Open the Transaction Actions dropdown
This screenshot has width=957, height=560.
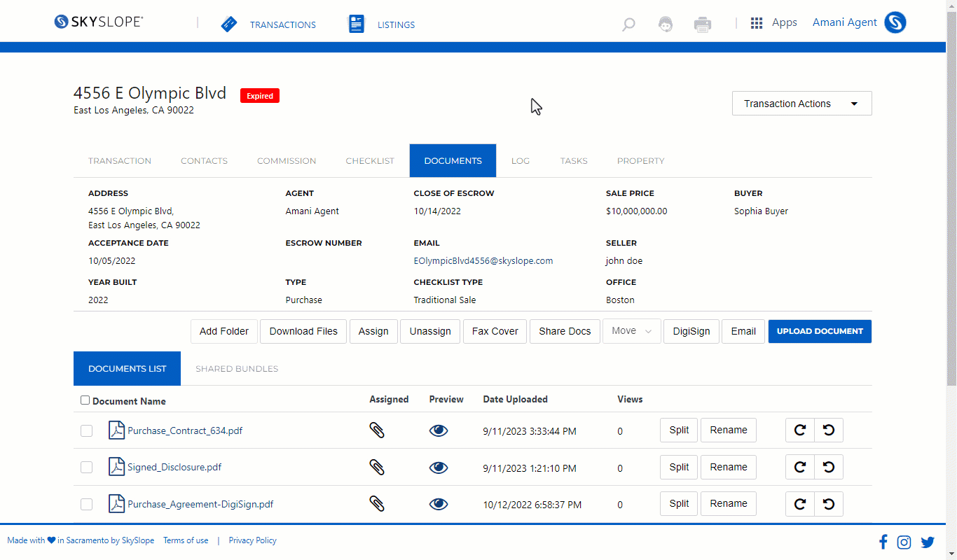click(802, 104)
